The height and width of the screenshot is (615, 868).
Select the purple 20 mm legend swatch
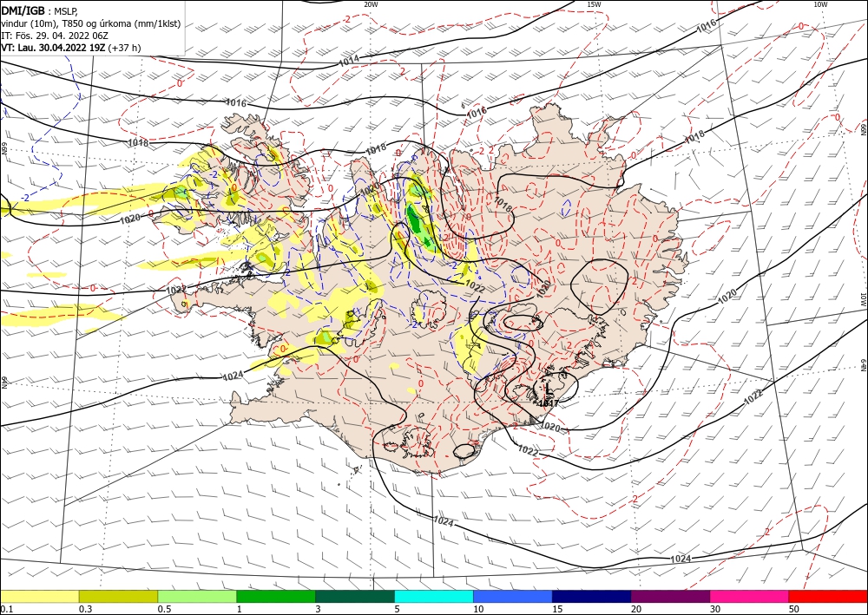point(670,597)
